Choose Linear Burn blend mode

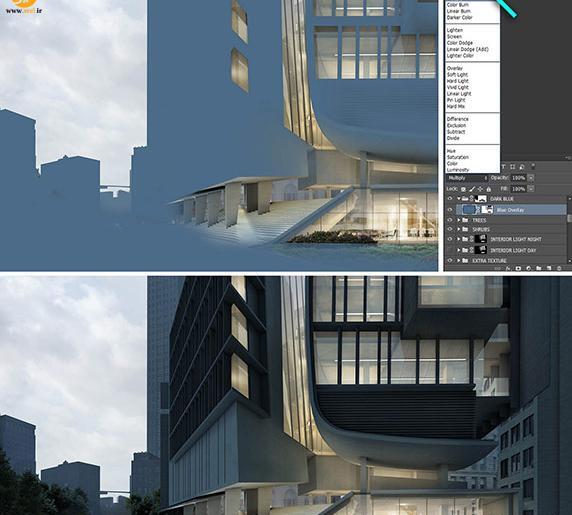458,11
